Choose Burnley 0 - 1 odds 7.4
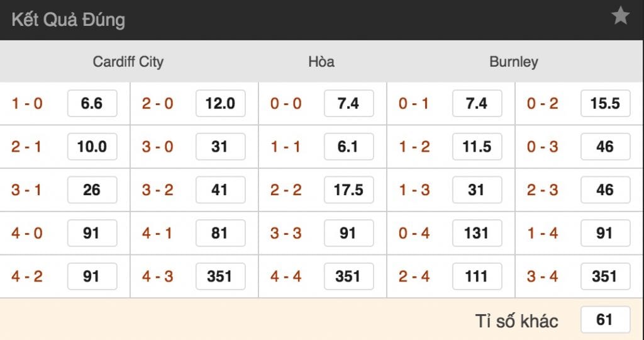 pyautogui.click(x=477, y=103)
